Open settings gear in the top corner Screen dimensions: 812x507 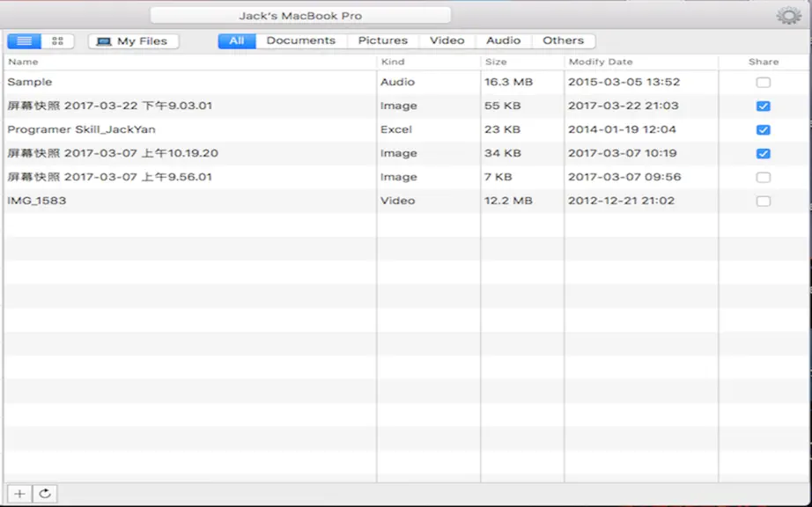click(789, 16)
